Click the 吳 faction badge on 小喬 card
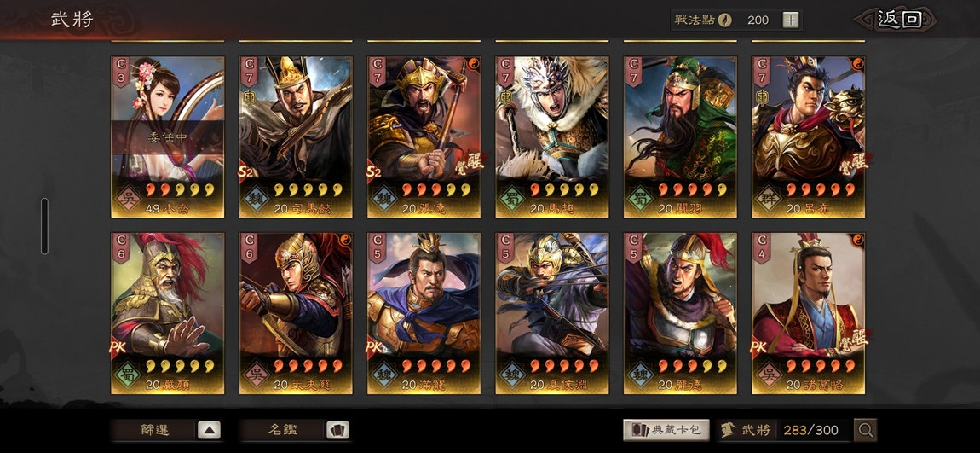Image resolution: width=980 pixels, height=453 pixels. pyautogui.click(x=128, y=200)
